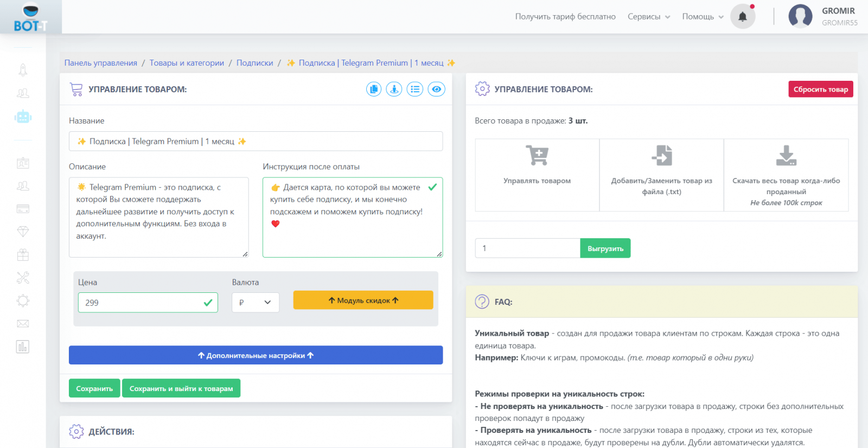Click 'Сохранить и выйти к товарам'

pyautogui.click(x=181, y=388)
